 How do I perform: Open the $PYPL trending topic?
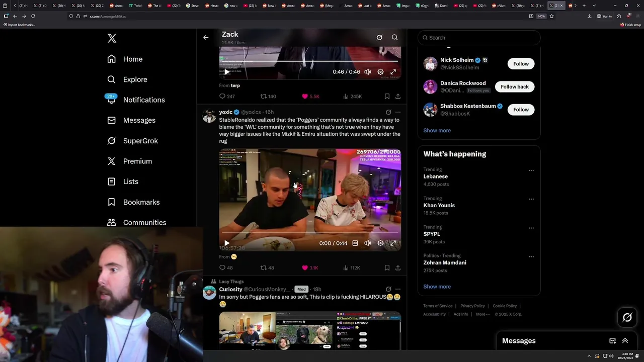tap(432, 234)
